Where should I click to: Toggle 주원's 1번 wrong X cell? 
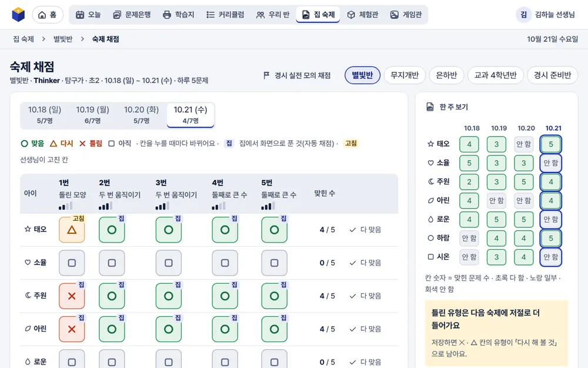(x=72, y=296)
